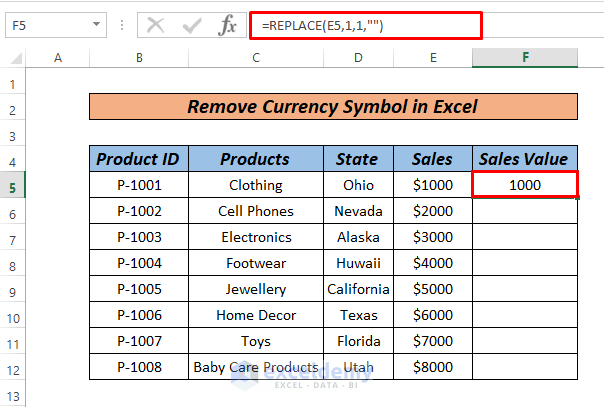The image size is (604, 407).
Task: Select column F header
Action: 525,59
